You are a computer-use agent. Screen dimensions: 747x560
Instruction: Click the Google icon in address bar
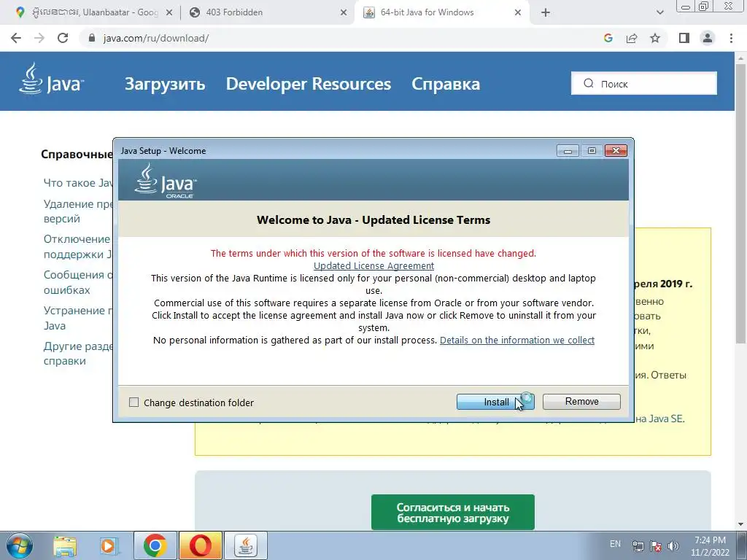coord(608,38)
